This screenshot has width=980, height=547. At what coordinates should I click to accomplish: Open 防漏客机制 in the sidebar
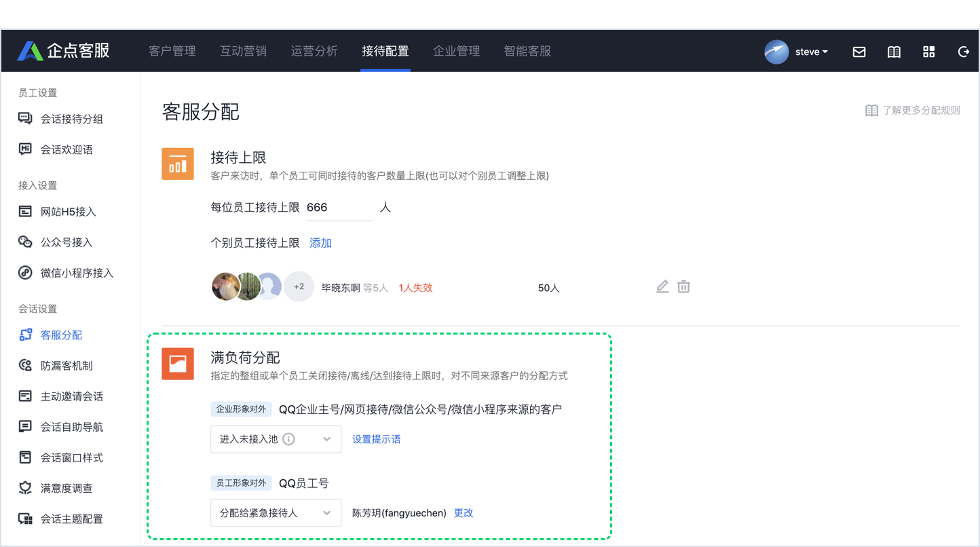(x=67, y=365)
